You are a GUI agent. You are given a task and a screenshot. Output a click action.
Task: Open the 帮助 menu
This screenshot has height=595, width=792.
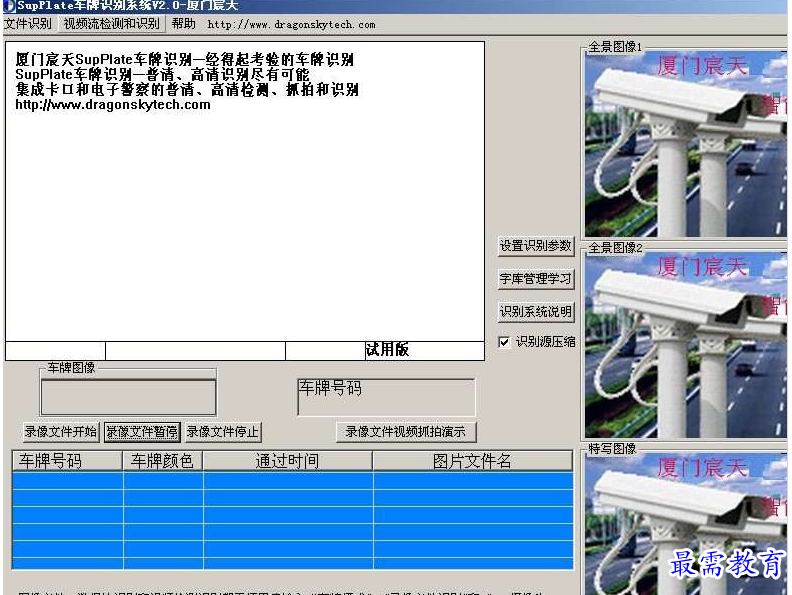(183, 24)
